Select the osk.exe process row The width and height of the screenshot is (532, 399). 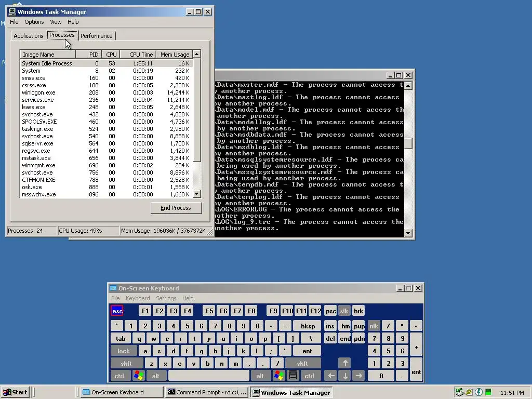106,187
